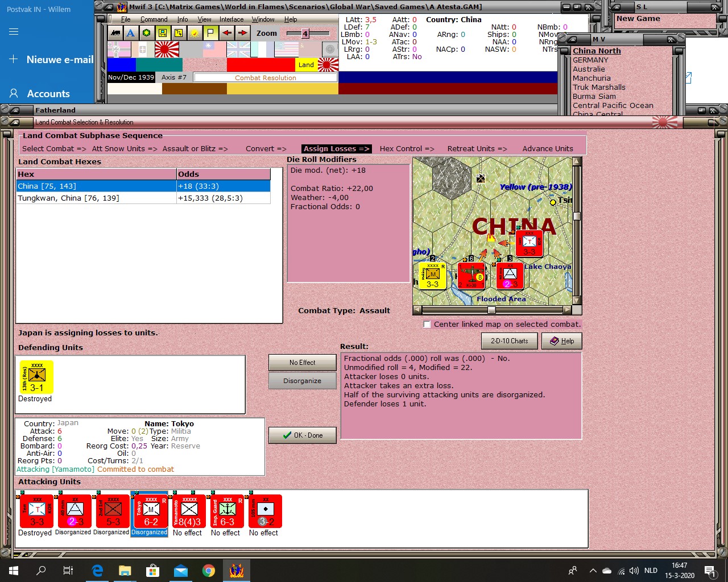Select the Nationalist China flag in the flag row

pos(214,49)
